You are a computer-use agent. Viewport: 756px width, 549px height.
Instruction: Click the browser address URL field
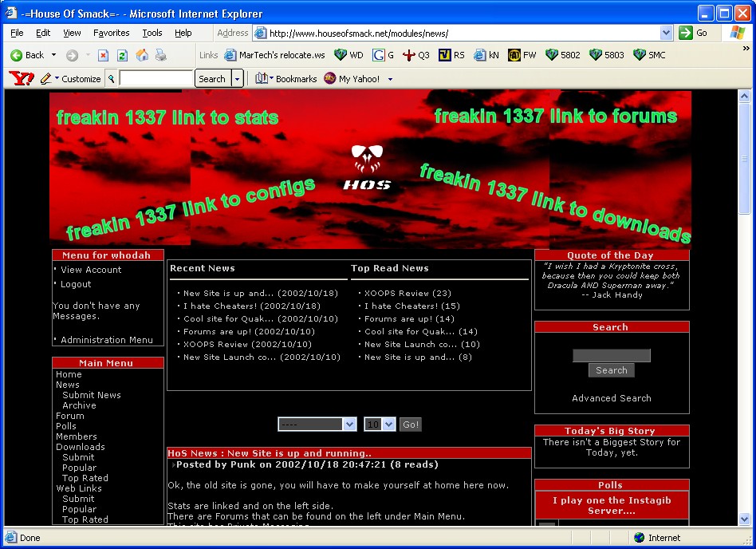coord(463,33)
